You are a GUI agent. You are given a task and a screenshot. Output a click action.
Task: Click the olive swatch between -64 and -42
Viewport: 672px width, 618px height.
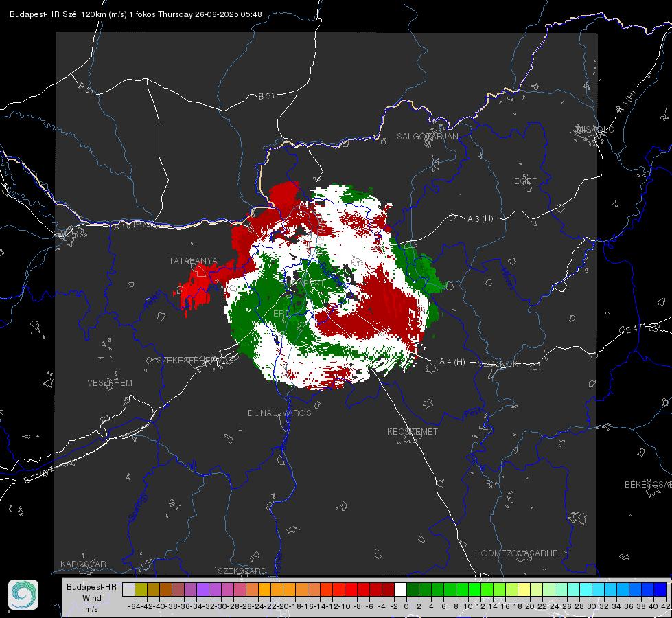(x=141, y=589)
